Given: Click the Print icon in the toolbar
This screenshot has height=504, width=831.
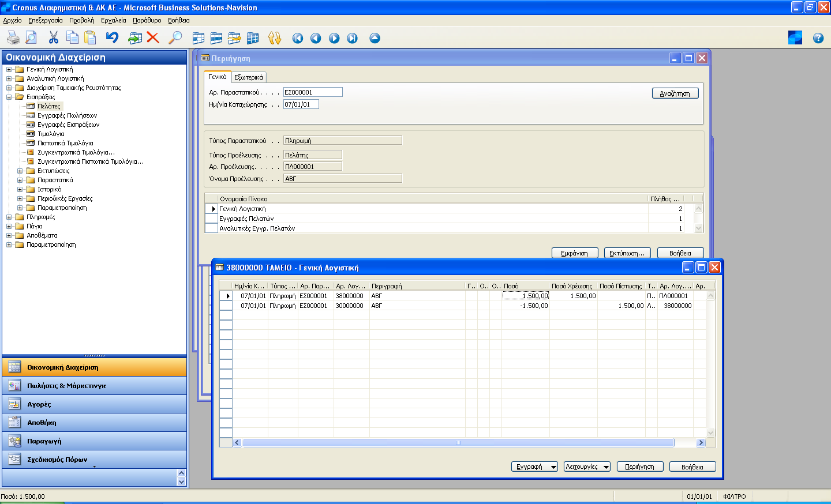Looking at the screenshot, I should pyautogui.click(x=13, y=38).
